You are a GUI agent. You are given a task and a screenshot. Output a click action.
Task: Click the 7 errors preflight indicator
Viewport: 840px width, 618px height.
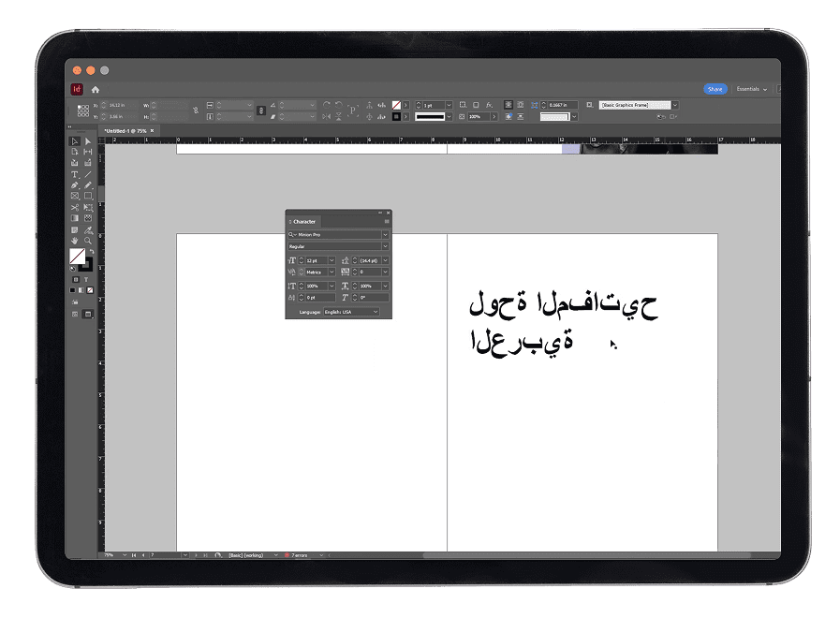coord(296,555)
